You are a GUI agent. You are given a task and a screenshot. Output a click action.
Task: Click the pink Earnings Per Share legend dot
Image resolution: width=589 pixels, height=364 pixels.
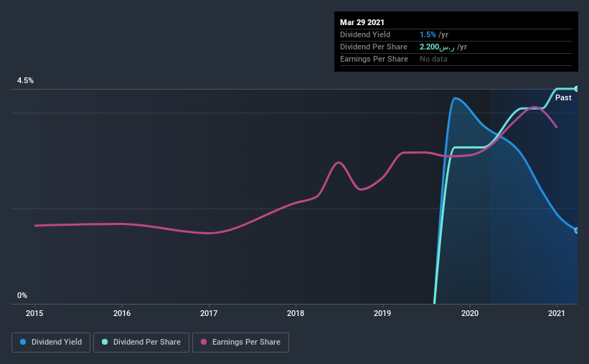coord(204,342)
